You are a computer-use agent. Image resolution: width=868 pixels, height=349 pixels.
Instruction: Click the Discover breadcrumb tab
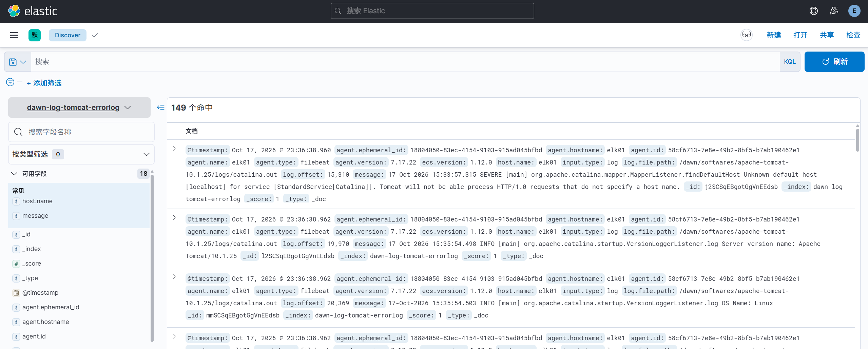coord(67,35)
